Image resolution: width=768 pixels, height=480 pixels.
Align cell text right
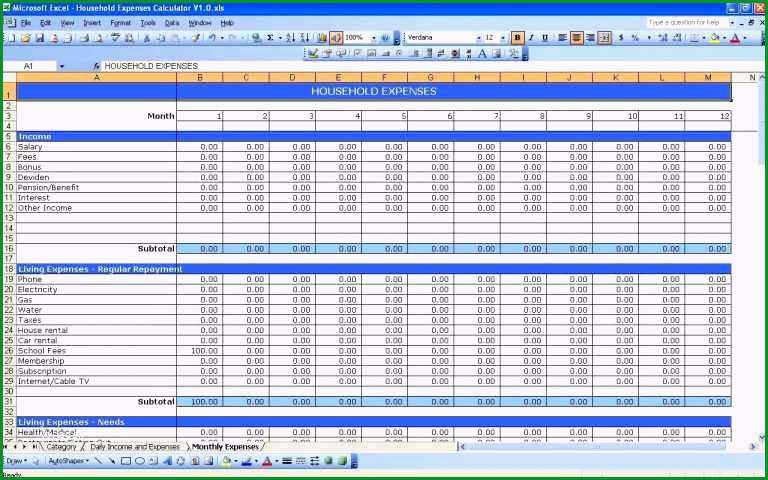(x=591, y=38)
